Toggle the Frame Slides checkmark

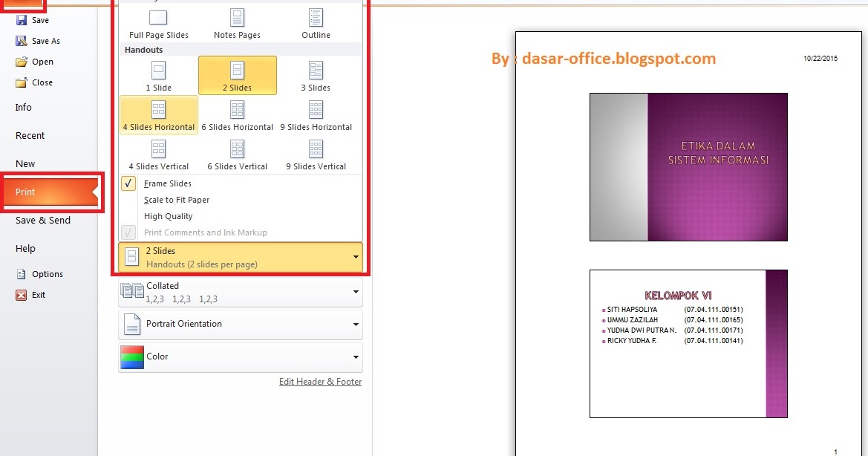coord(128,183)
